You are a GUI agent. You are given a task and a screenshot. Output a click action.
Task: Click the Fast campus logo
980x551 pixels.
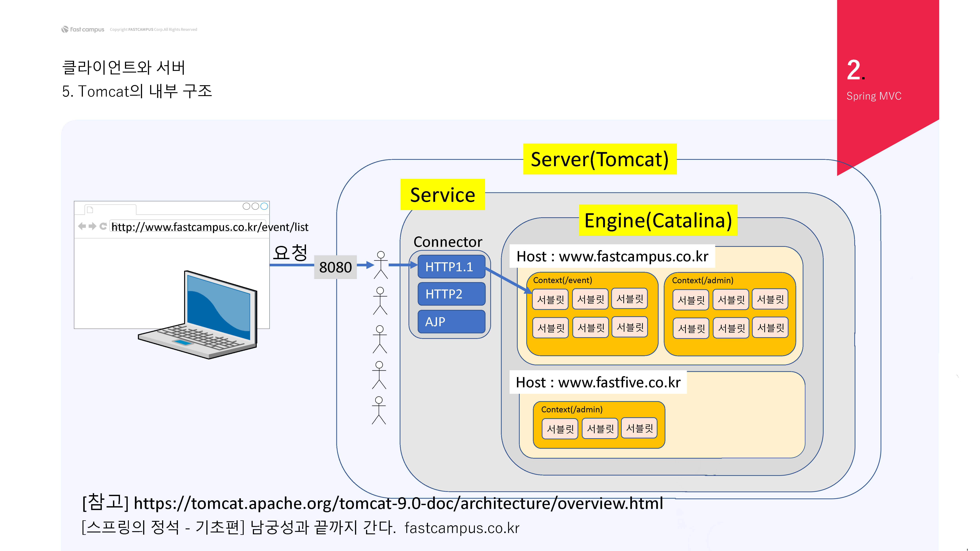coord(83,29)
